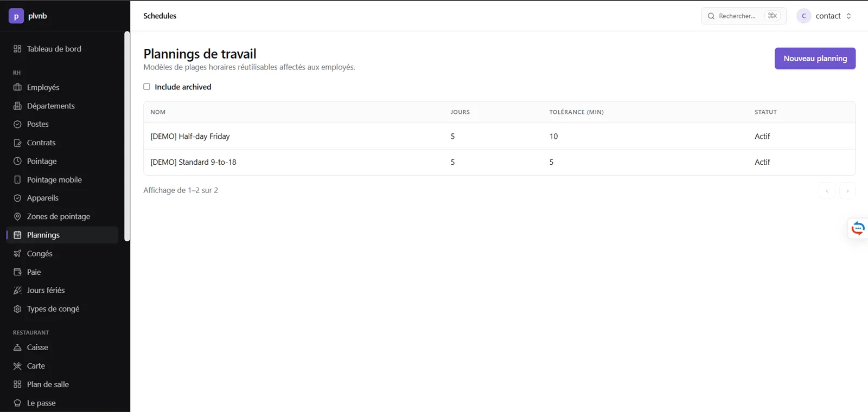Click the Appareils shield icon
The image size is (868, 412).
coord(17,198)
